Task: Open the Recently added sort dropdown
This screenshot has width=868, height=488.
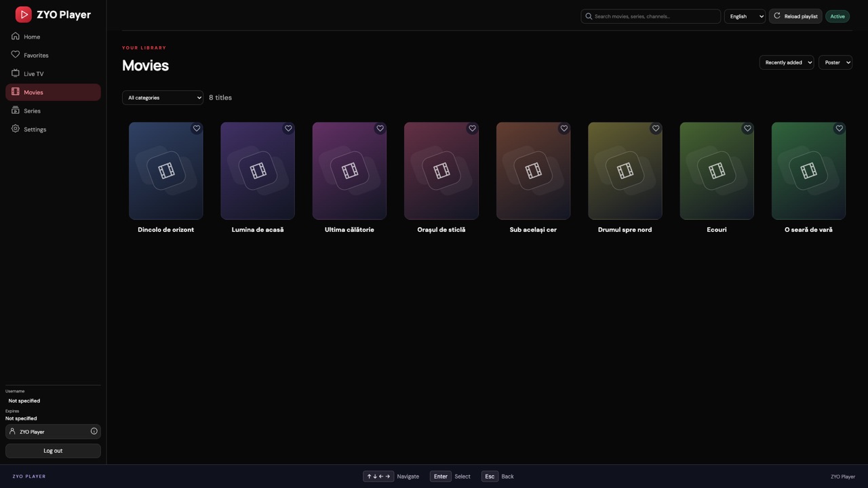Action: 787,62
